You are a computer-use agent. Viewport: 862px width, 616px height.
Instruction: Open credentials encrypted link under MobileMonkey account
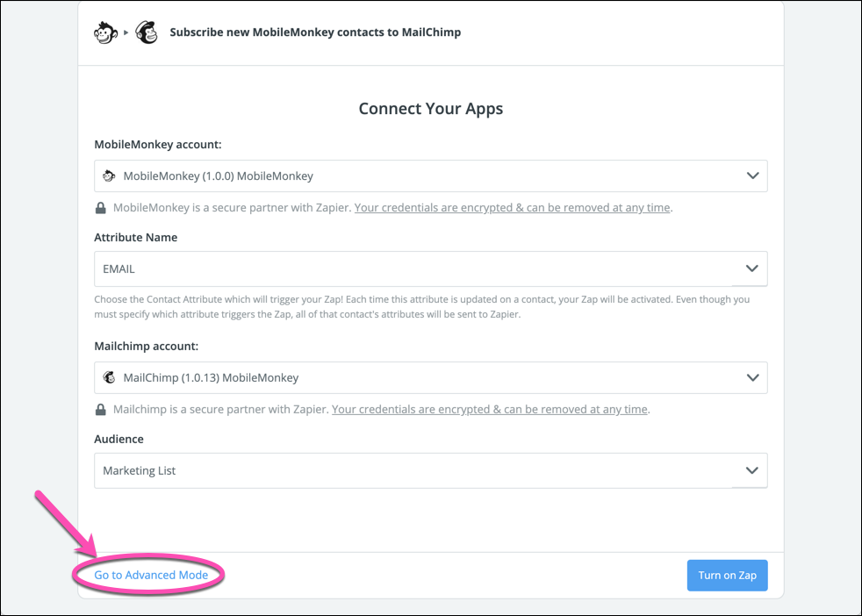(x=512, y=208)
